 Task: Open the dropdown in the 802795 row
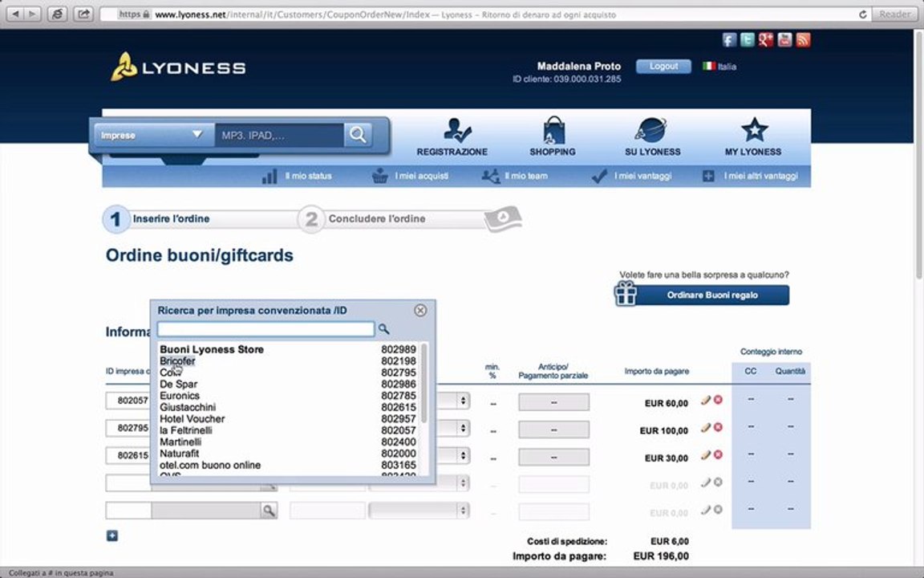point(463,428)
